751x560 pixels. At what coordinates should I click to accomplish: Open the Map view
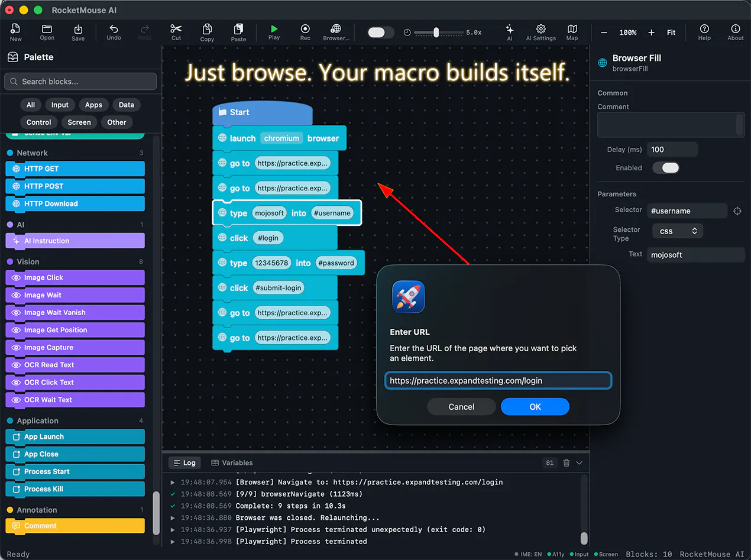pos(572,32)
